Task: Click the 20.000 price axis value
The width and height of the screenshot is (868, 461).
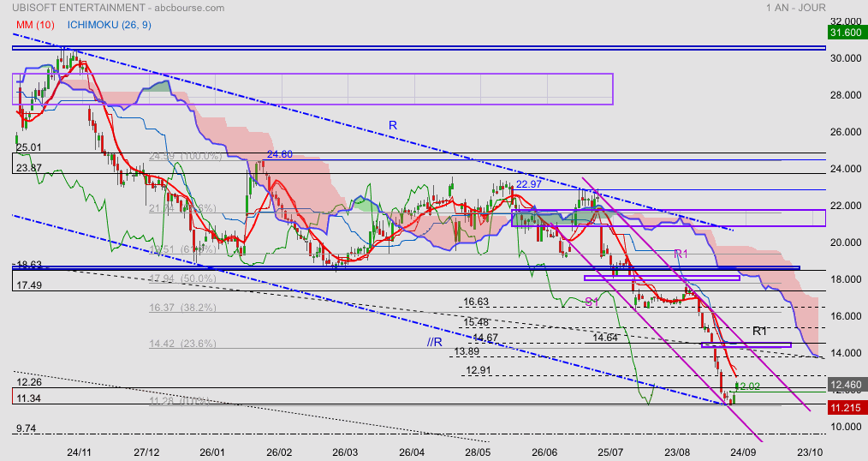Action: [x=846, y=242]
